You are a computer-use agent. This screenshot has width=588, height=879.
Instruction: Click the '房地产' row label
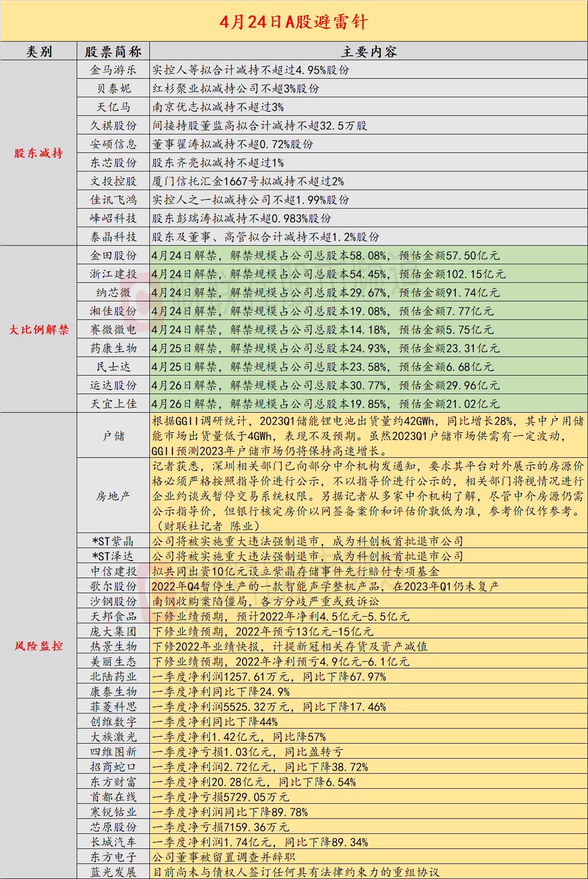click(113, 496)
